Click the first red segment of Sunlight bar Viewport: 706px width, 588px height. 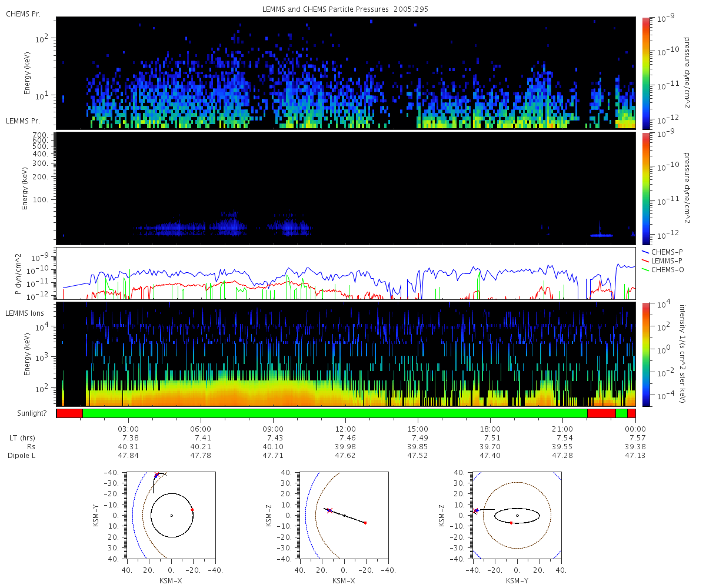coord(69,413)
